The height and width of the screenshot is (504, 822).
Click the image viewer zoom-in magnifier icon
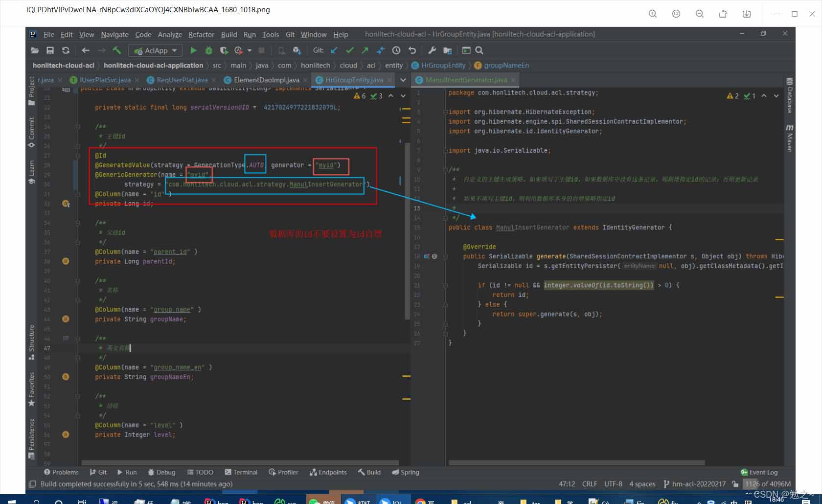(x=653, y=14)
